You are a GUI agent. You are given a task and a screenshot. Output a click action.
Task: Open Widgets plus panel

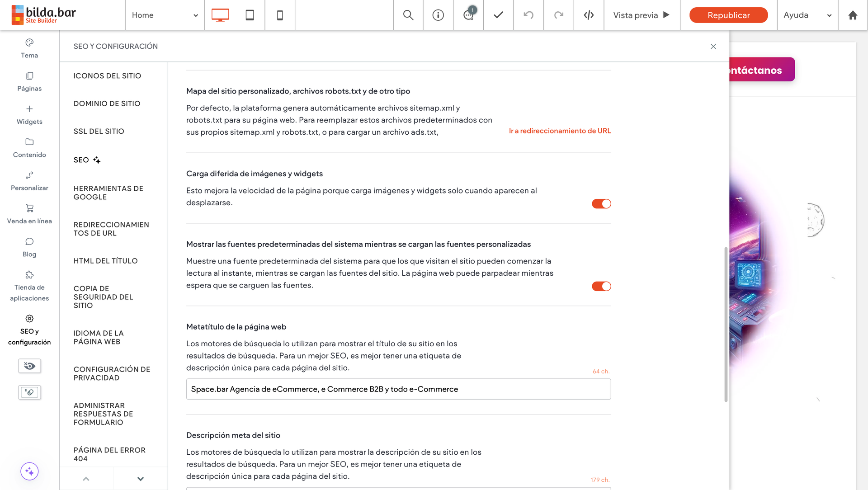(x=29, y=115)
